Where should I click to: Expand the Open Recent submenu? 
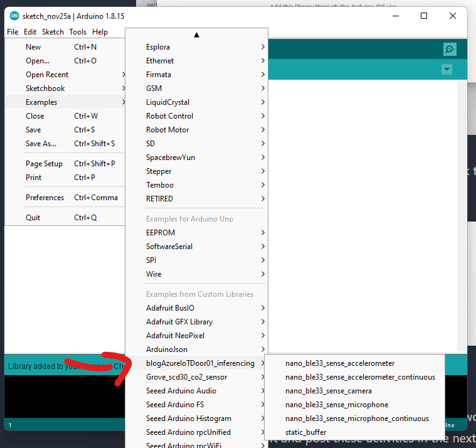(x=65, y=75)
